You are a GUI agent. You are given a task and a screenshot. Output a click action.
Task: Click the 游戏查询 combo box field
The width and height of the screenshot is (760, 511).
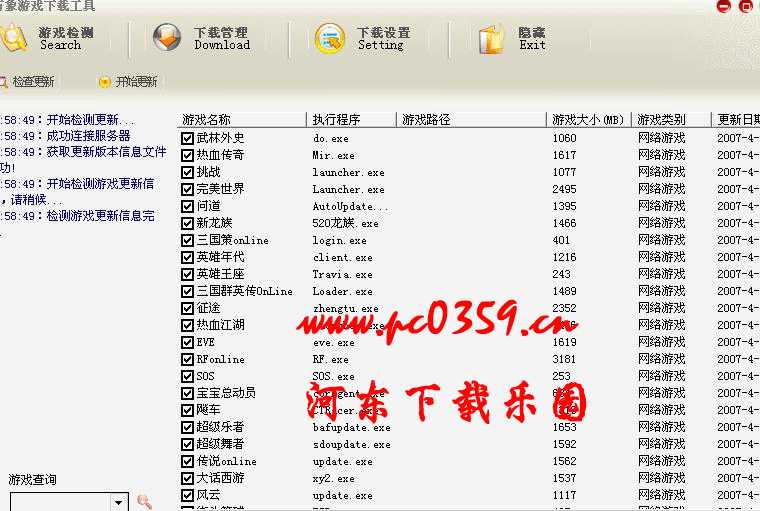tap(69, 502)
